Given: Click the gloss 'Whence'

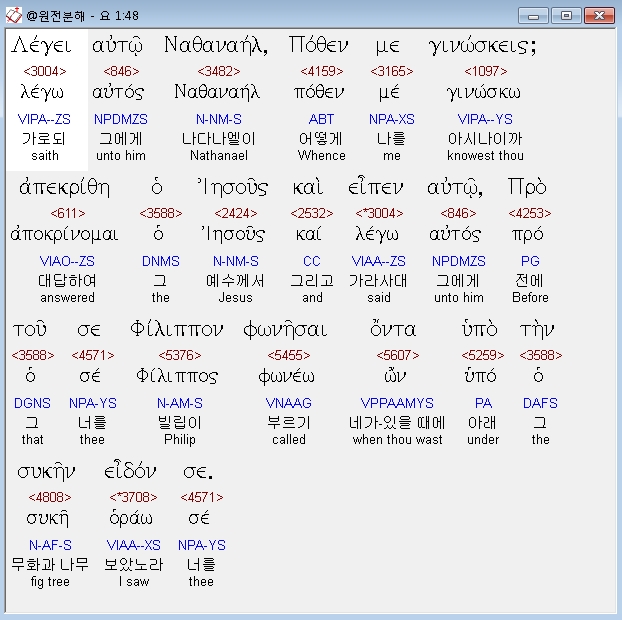Looking at the screenshot, I should pos(322,155).
